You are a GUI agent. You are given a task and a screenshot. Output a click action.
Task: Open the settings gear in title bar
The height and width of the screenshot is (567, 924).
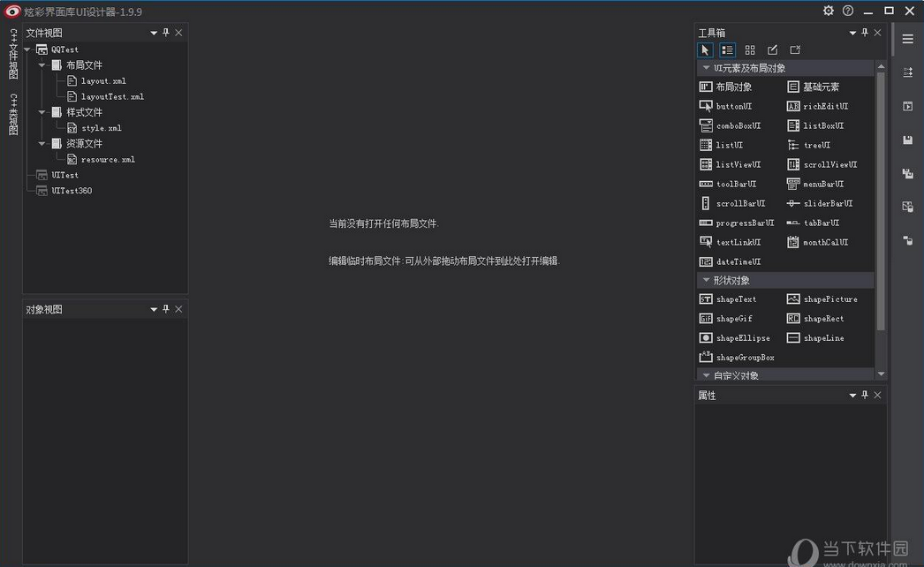tap(828, 11)
